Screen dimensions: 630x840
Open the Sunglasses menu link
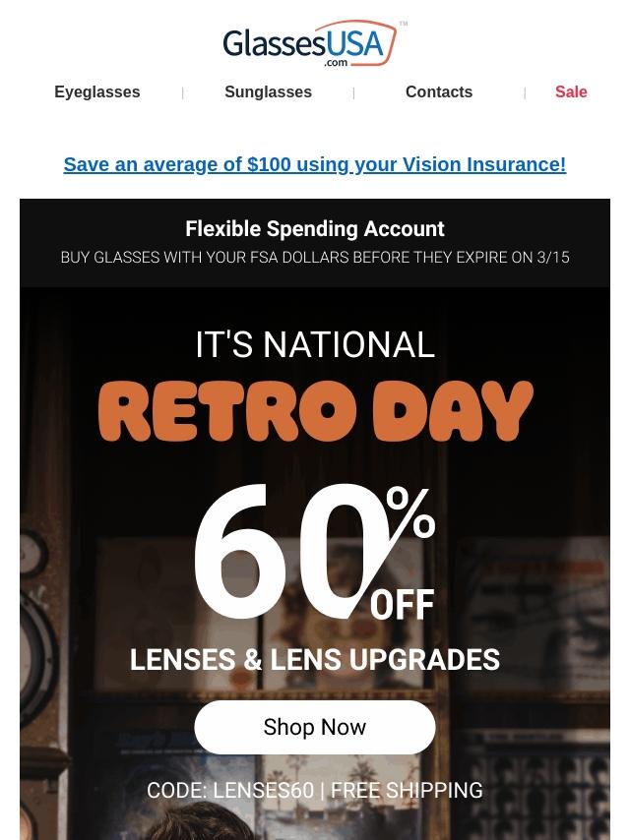point(268,91)
